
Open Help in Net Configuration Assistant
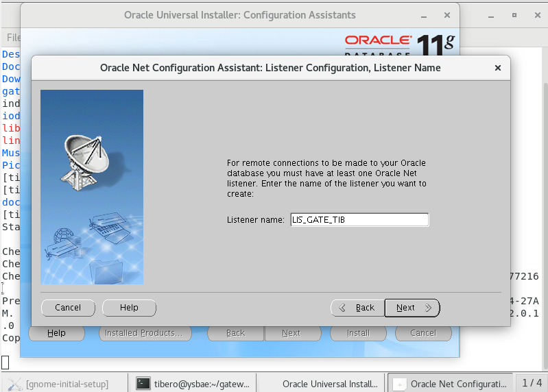[129, 308]
